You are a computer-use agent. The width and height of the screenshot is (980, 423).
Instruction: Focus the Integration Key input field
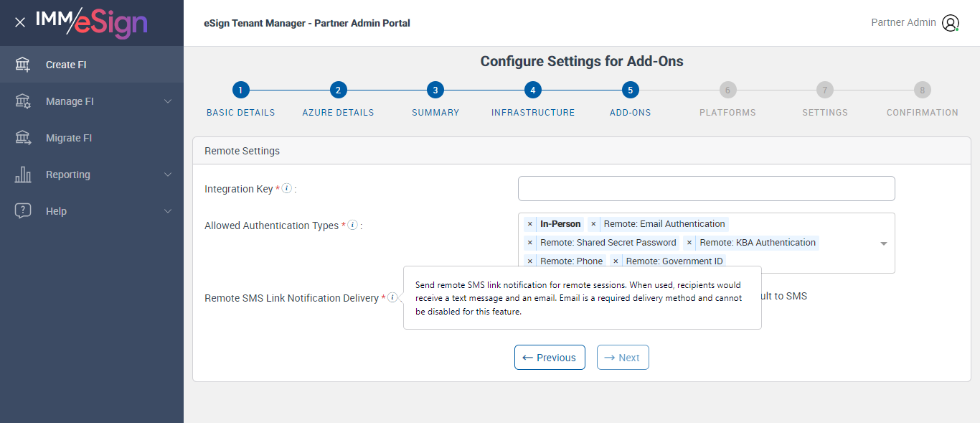point(706,188)
